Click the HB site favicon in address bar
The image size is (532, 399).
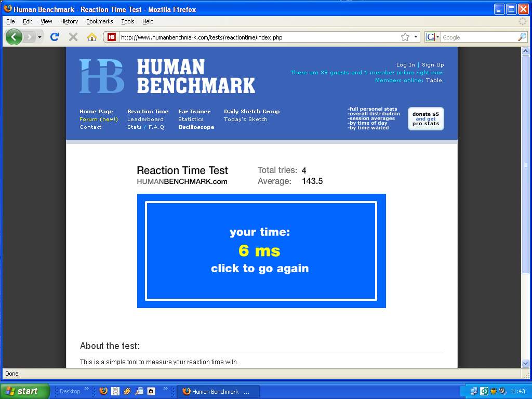click(x=112, y=37)
